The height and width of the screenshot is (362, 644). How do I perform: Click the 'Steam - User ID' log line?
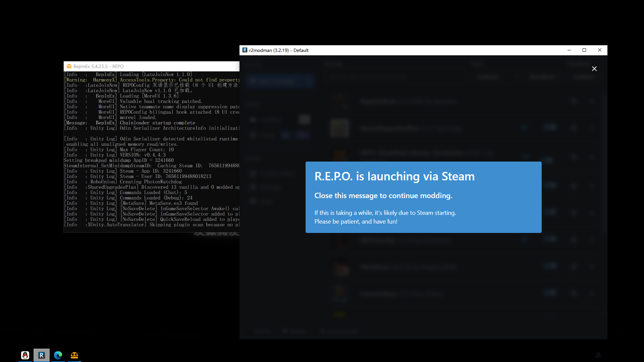click(x=138, y=176)
